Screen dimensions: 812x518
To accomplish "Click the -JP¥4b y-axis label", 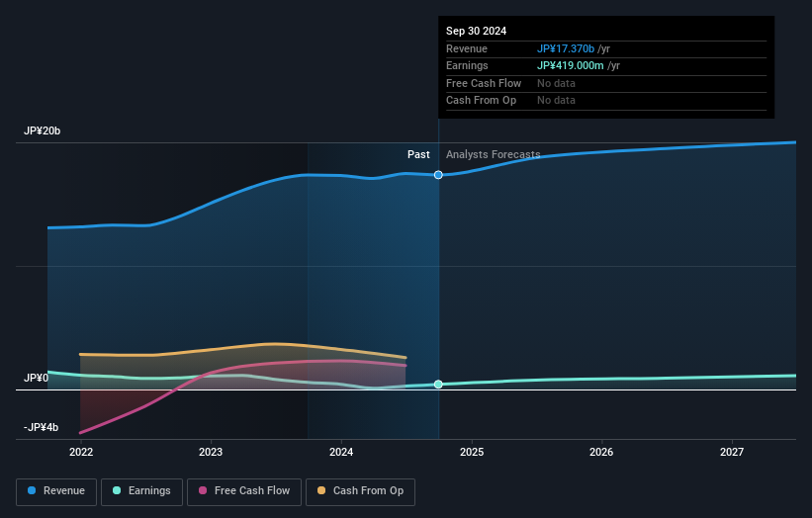I will click(x=41, y=427).
